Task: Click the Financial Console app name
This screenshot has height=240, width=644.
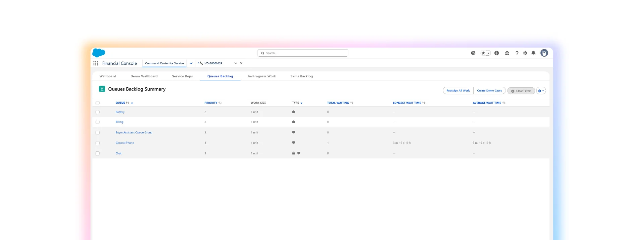Action: [x=119, y=63]
